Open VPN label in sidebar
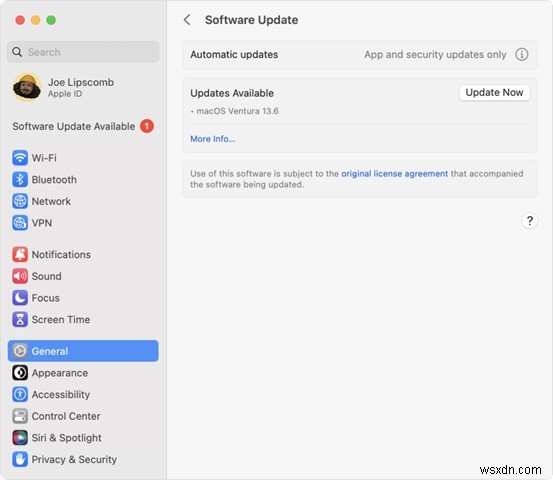 [42, 223]
